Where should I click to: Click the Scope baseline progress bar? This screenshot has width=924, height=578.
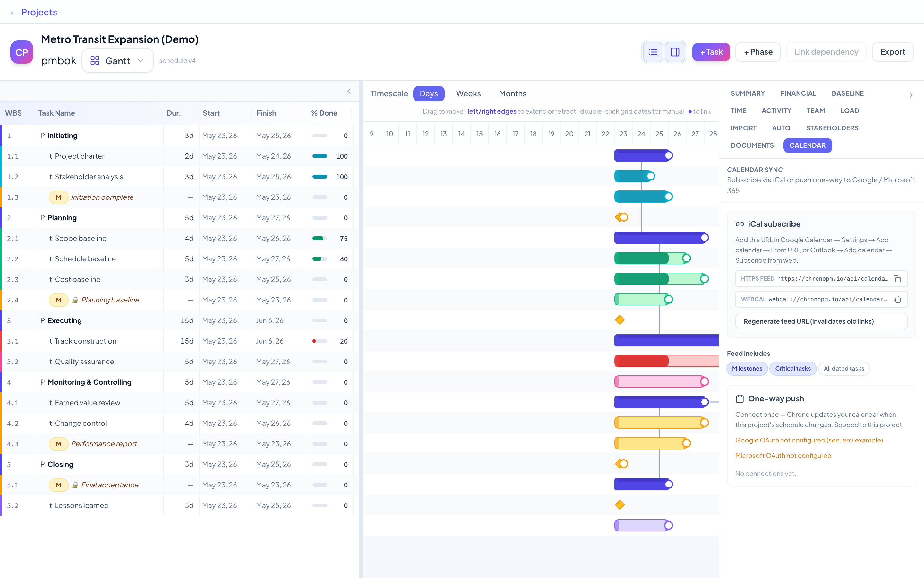(x=320, y=239)
